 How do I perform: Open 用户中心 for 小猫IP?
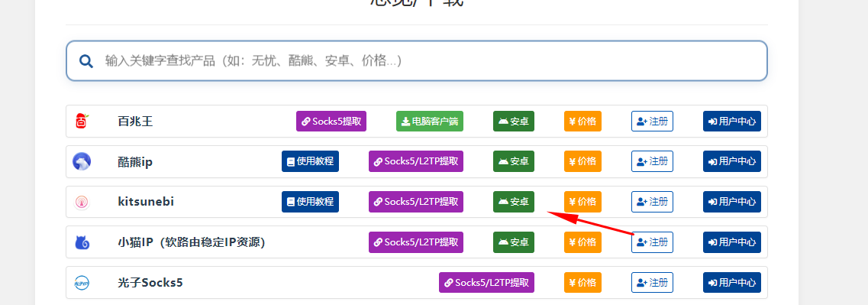coord(732,242)
